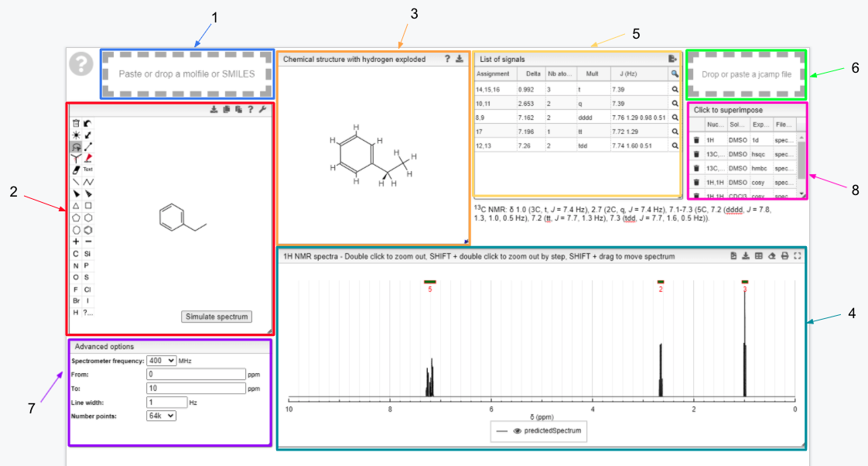868x466 pixels.
Task: Open help for the exploded hydrogen structure panel
Action: pyautogui.click(x=447, y=59)
